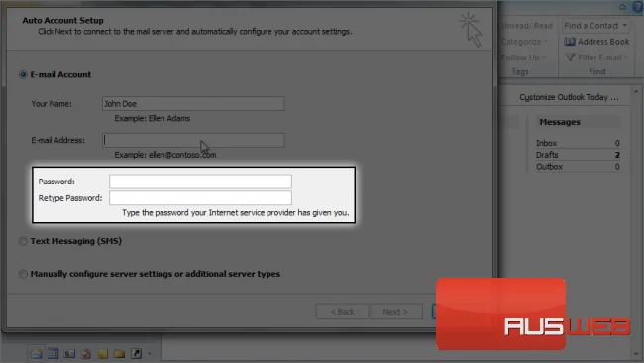Click the Next button
644x363 pixels.
[x=396, y=312]
